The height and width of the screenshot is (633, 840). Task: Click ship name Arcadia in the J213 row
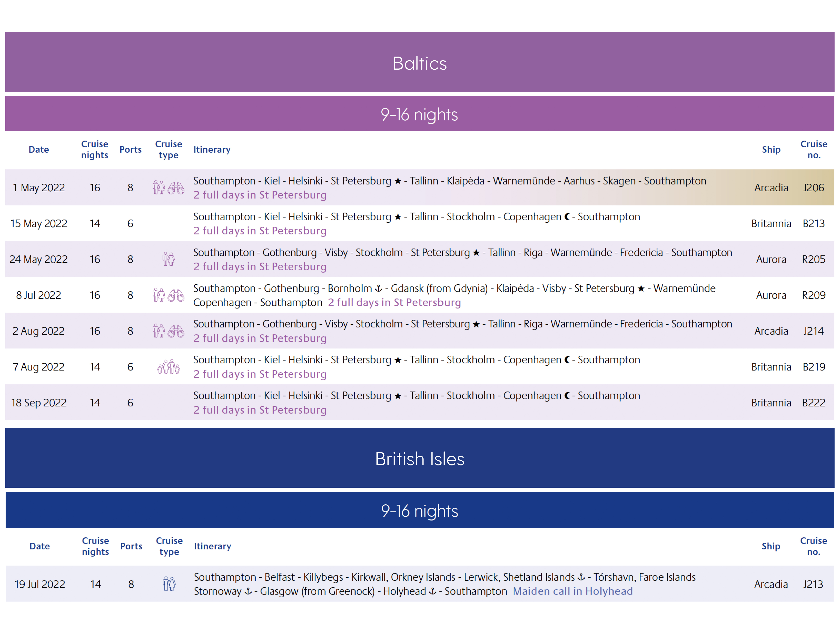(x=771, y=584)
